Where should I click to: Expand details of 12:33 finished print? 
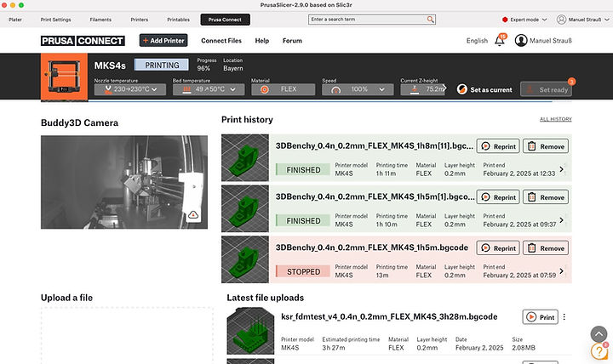[562, 169]
